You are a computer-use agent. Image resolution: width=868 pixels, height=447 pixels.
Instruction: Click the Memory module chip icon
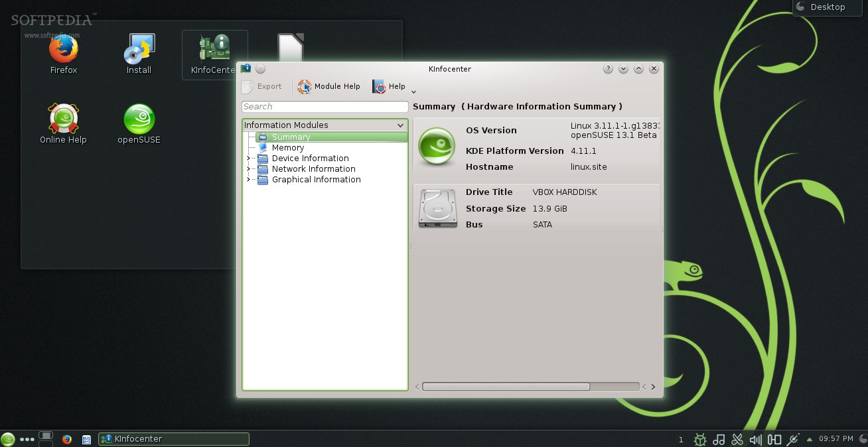tap(263, 148)
